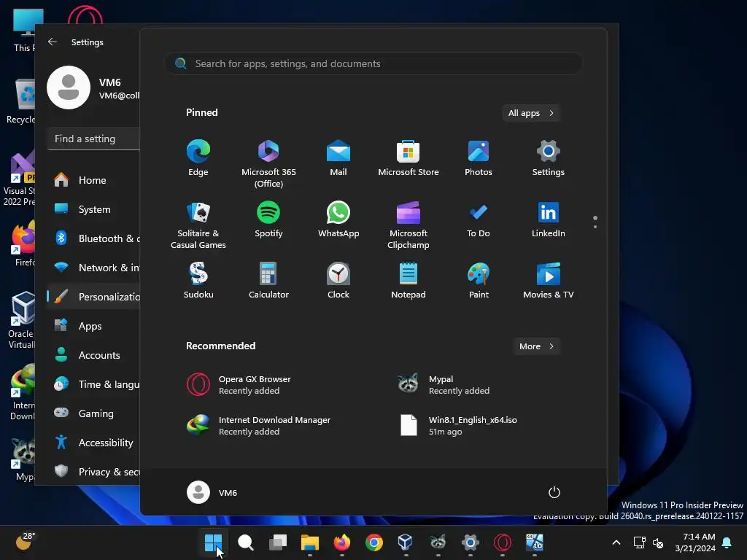Open Edge from pinned apps

point(198,158)
